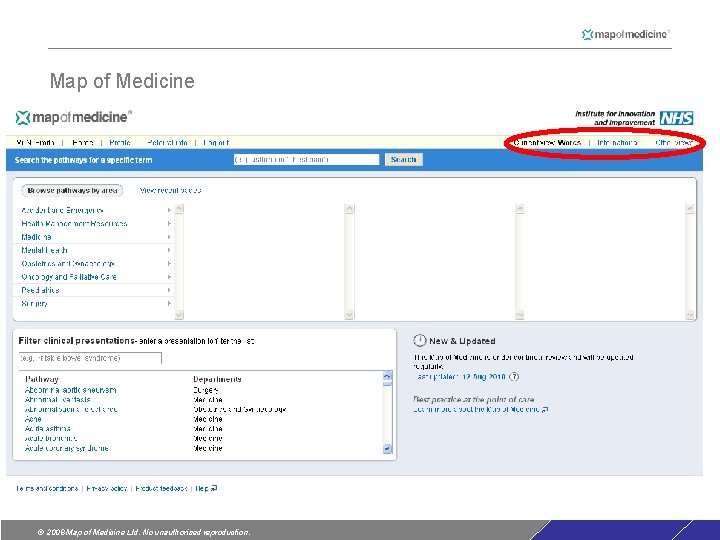
Task: Click the Help footer link
Action: coord(202,488)
